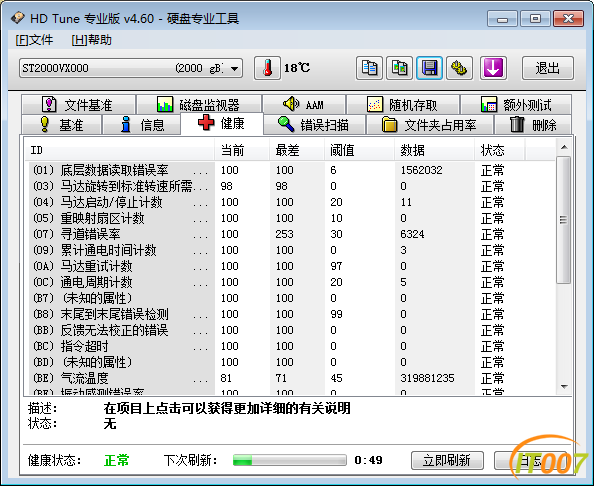The image size is (594, 486).
Task: Click the refresh countdown progress bar
Action: tap(290, 460)
